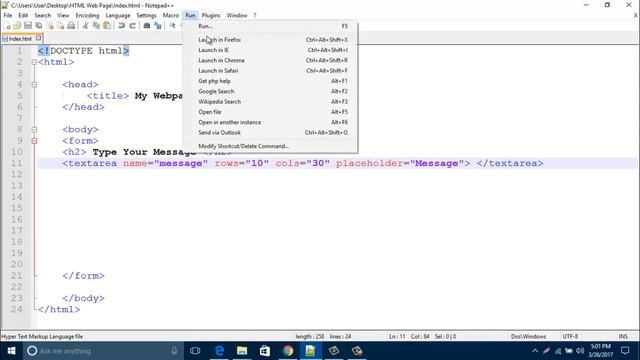
Task: Open the Window menu
Action: [237, 15]
